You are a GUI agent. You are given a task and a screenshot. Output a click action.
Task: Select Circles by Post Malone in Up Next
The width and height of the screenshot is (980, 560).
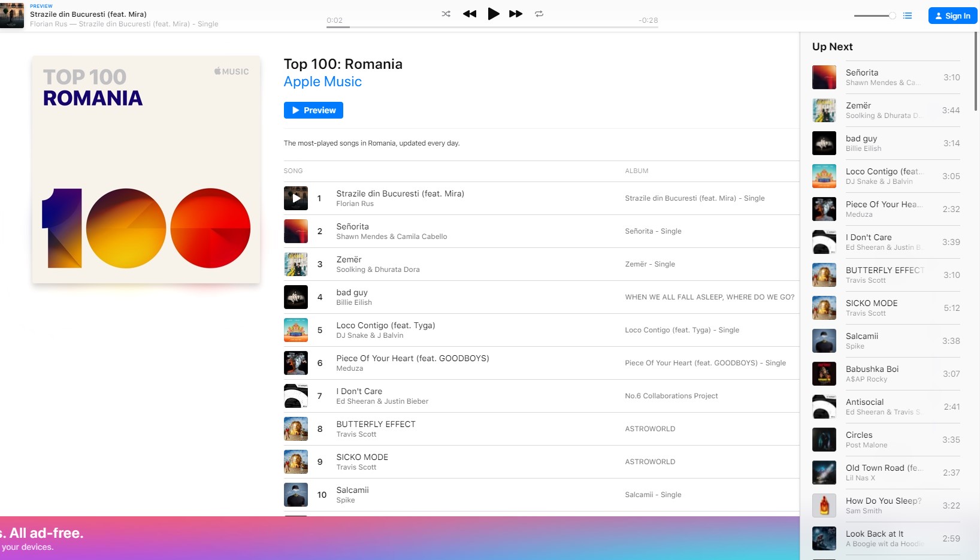click(859, 435)
